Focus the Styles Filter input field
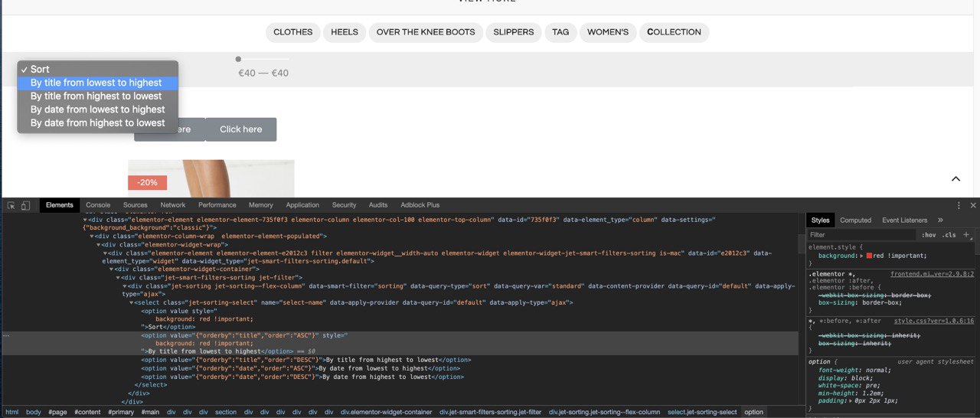This screenshot has height=418, width=980. click(x=861, y=235)
